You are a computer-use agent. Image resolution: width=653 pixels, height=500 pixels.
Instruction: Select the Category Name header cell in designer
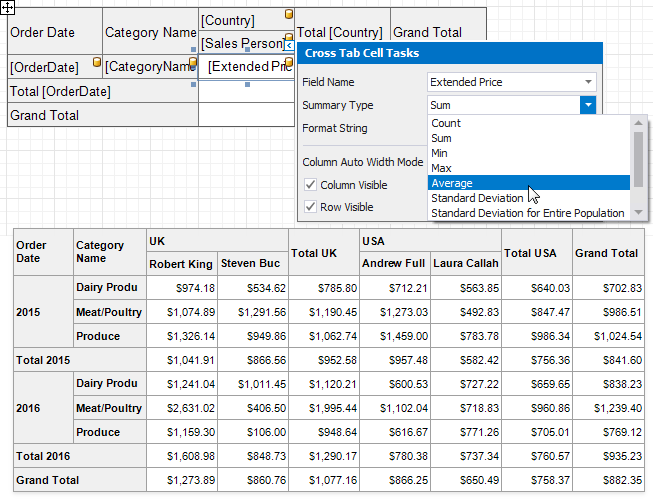[x=150, y=32]
